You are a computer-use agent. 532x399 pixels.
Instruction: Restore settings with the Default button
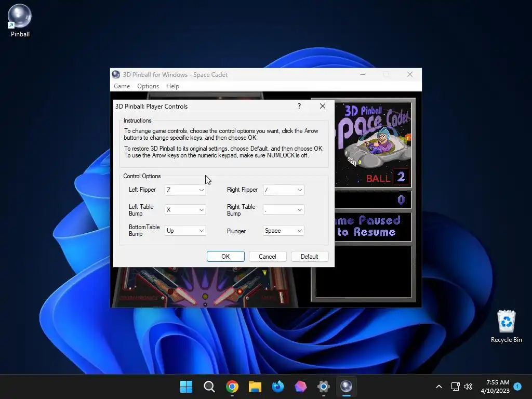pyautogui.click(x=310, y=257)
